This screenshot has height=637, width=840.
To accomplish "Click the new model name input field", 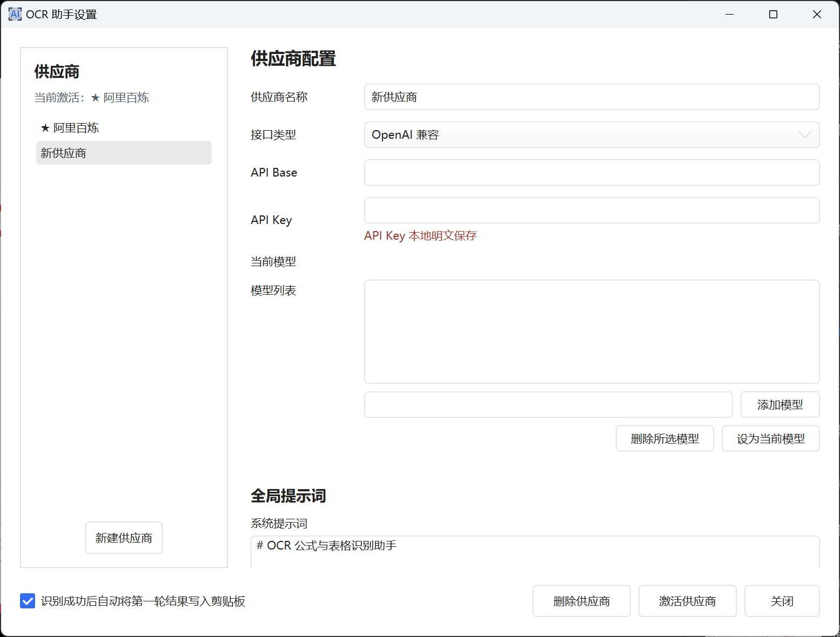I will point(548,405).
